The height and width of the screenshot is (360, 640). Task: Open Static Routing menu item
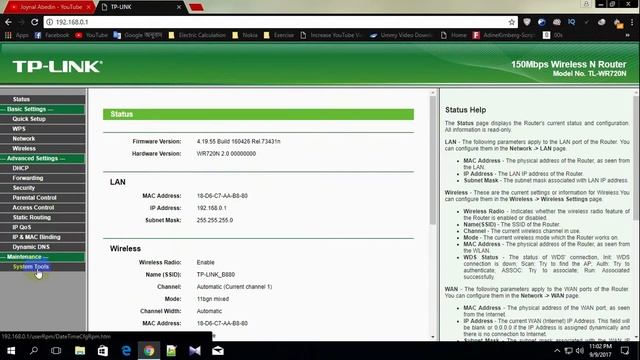pos(31,217)
